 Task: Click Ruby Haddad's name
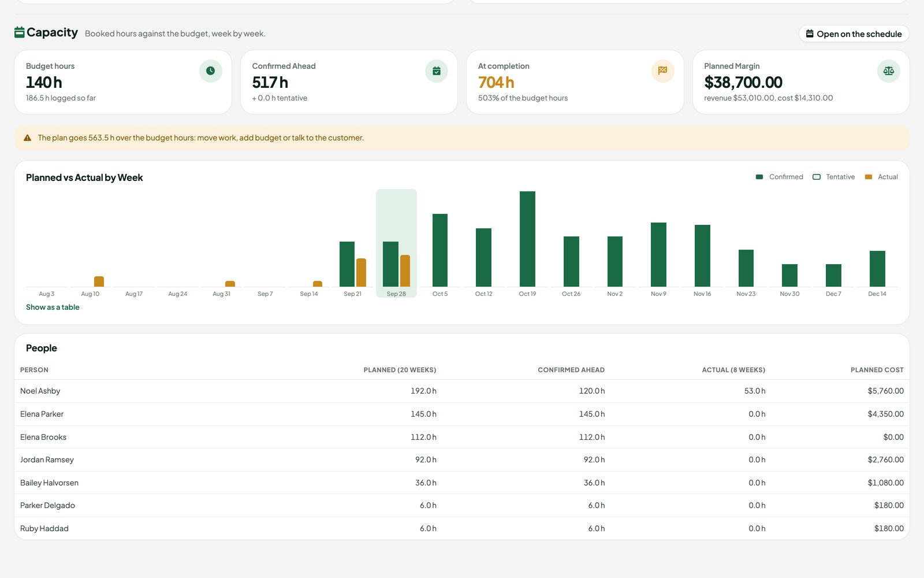tap(44, 528)
